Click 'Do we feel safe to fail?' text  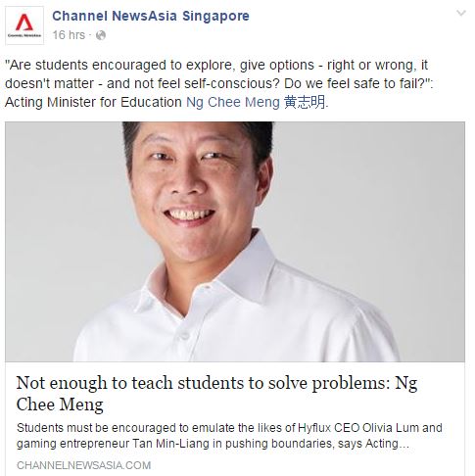pos(358,83)
